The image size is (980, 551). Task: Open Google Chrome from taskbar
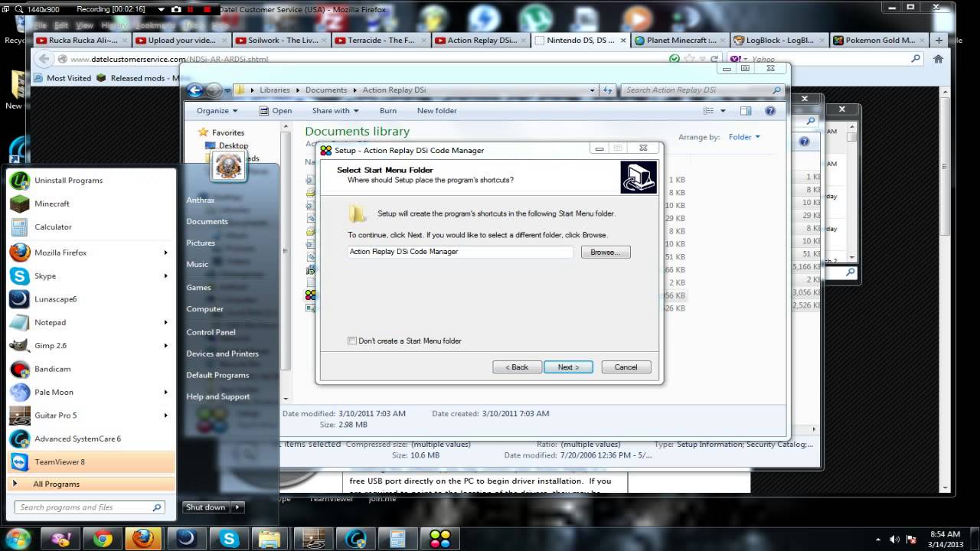102,539
